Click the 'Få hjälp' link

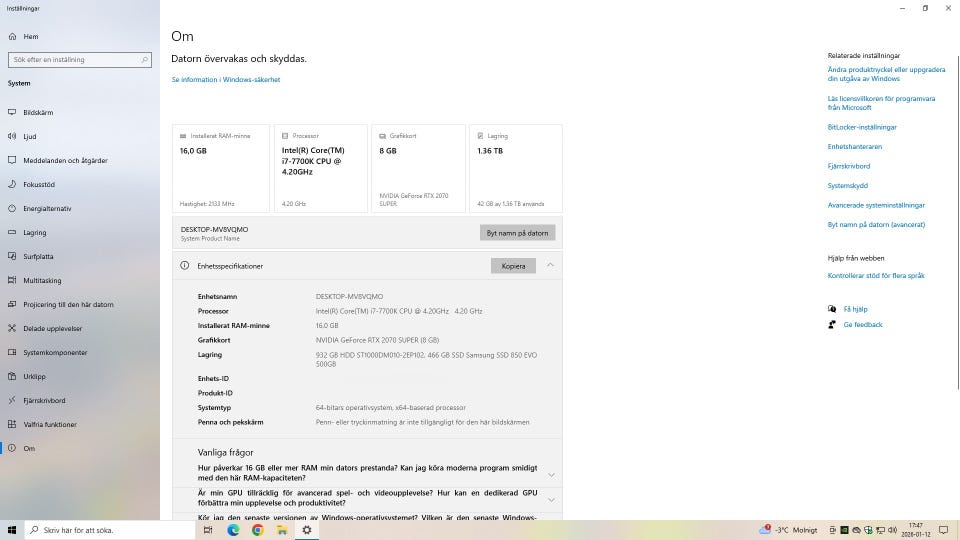point(855,309)
